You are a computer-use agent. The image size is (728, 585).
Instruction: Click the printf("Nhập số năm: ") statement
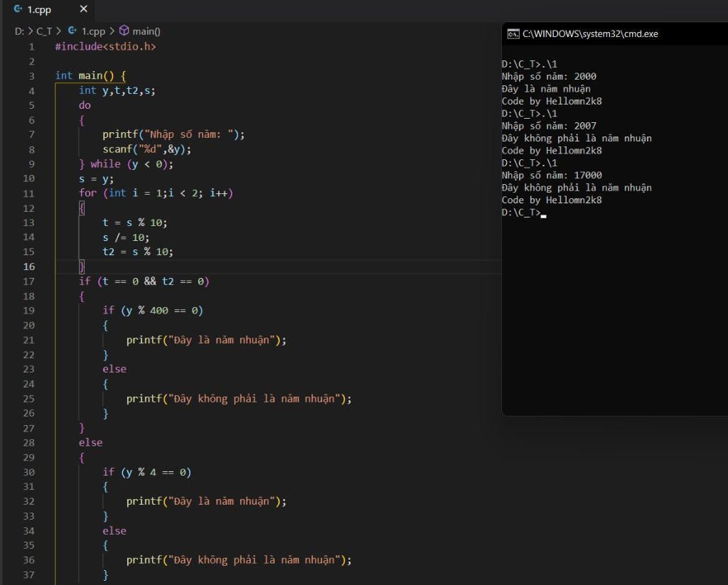coord(173,134)
